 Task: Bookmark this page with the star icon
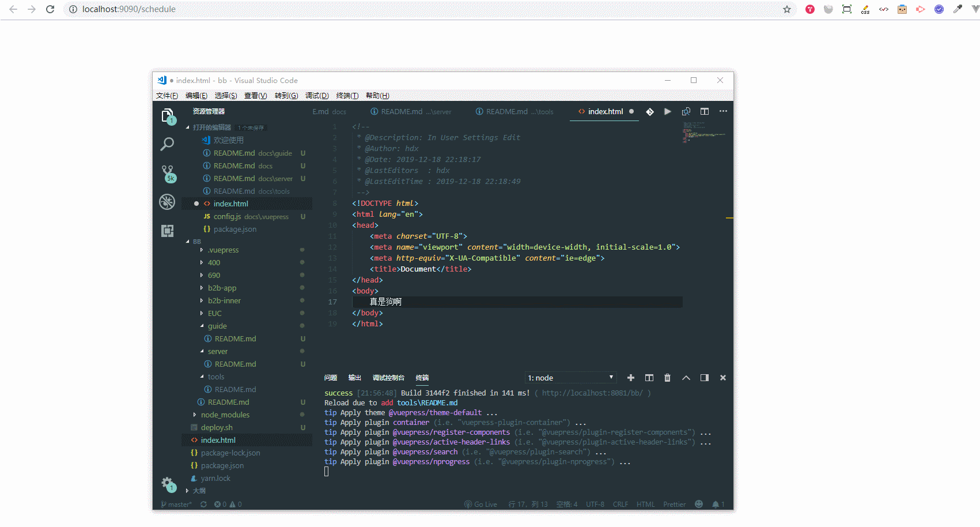tap(787, 9)
